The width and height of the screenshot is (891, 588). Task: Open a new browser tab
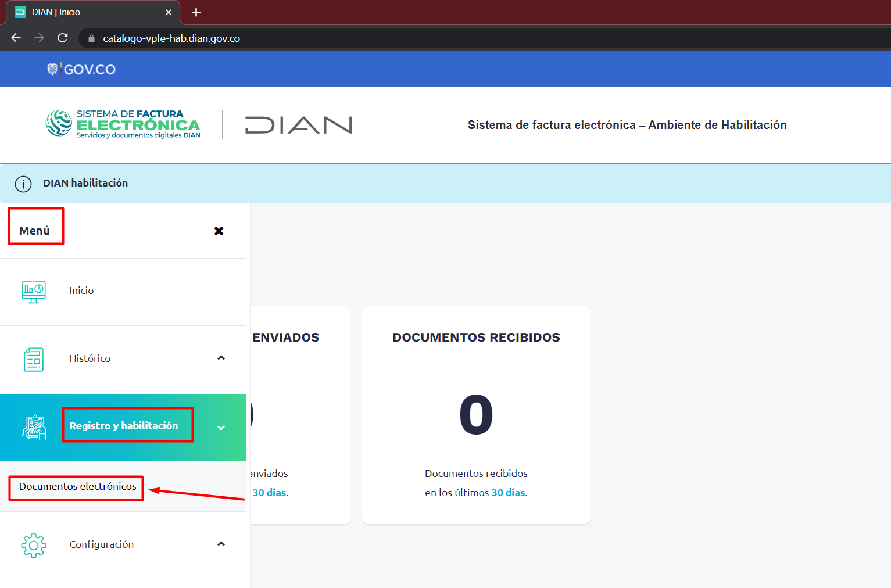click(196, 12)
